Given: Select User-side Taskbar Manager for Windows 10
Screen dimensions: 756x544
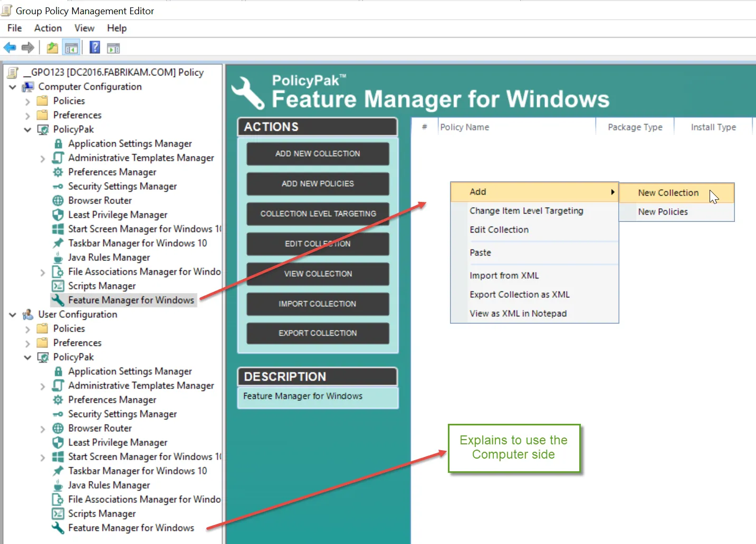Looking at the screenshot, I should tap(137, 471).
